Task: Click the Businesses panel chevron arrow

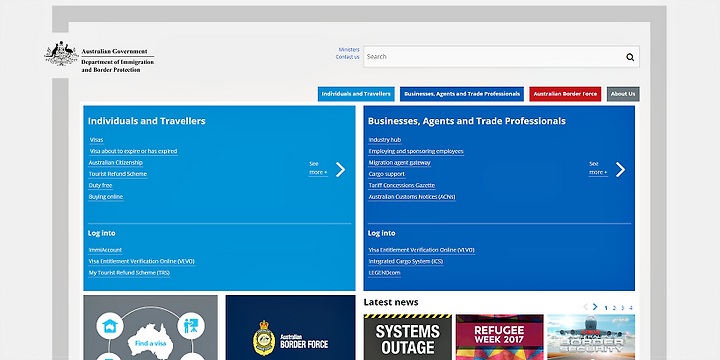Action: 620,169
